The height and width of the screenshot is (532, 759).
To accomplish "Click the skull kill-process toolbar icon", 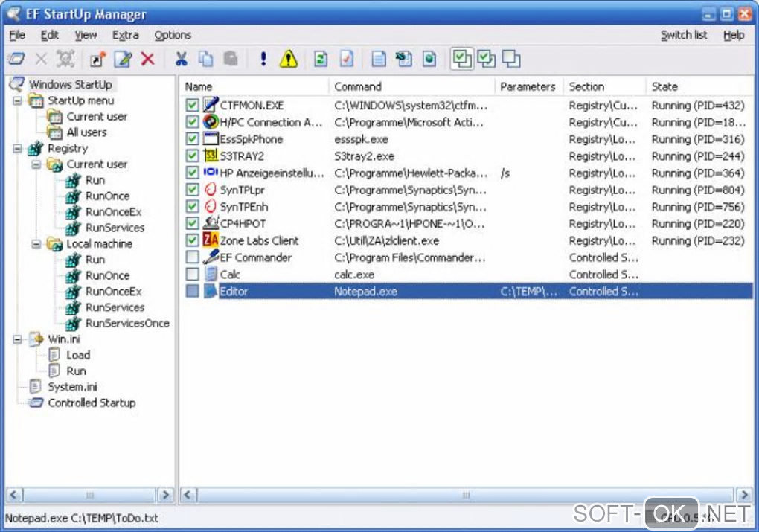I will (x=65, y=59).
